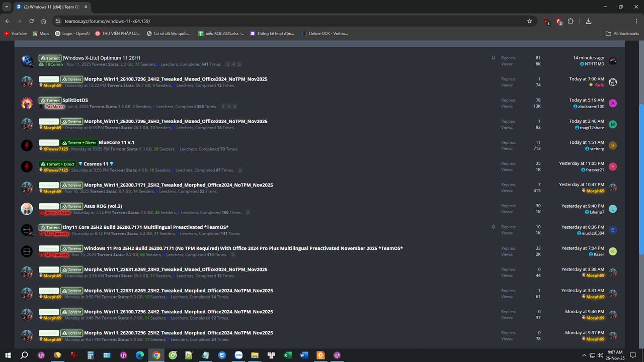Reload the TeamOS forum page
This screenshot has width=644, height=362.
(32, 21)
